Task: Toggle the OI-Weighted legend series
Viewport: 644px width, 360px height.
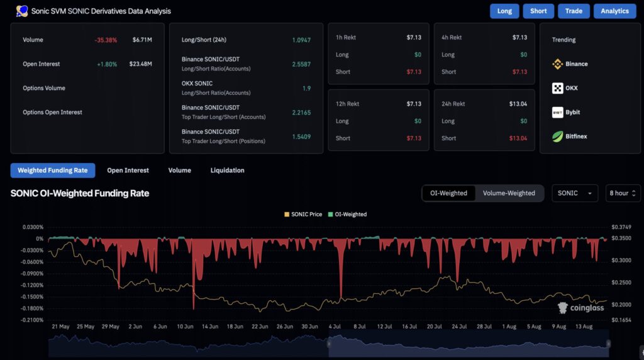Action: pos(347,214)
